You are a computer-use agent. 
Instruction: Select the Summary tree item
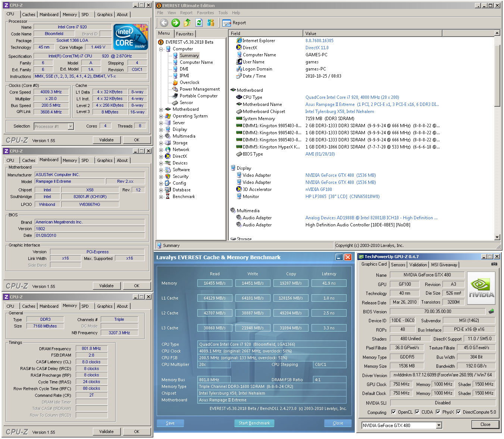189,56
